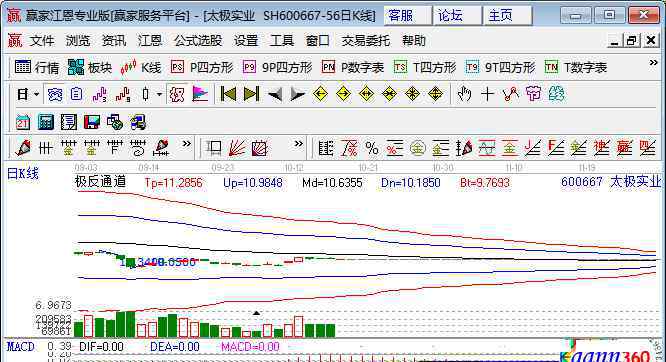Open the calendar date icon
Viewport: 666px width, 362px height.
pyautogui.click(x=23, y=122)
